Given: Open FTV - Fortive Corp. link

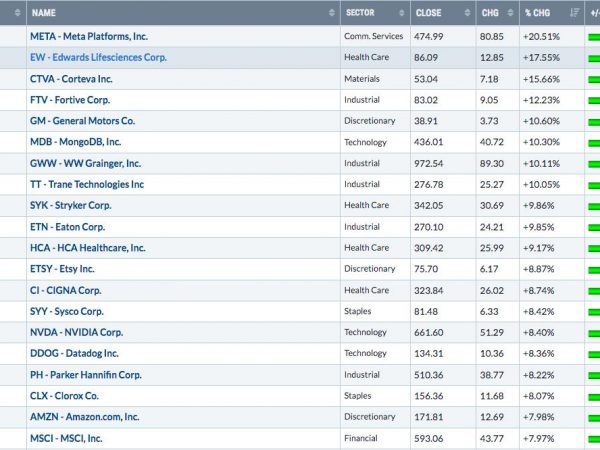Looking at the screenshot, I should point(70,100).
